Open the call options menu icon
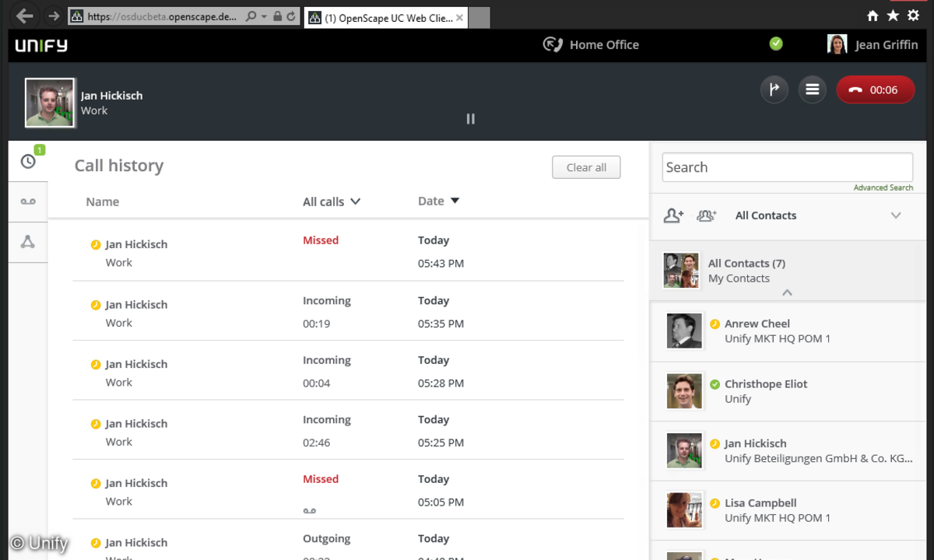The width and height of the screenshot is (934, 560). click(812, 89)
